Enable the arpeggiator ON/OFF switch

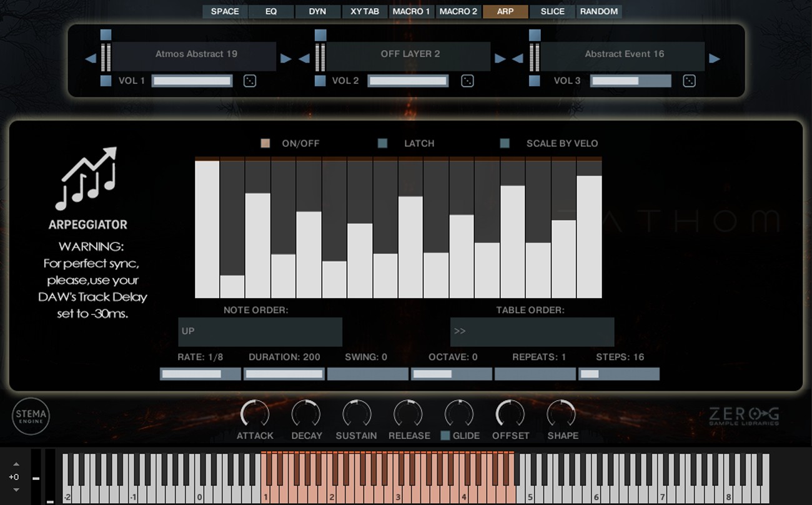coord(264,143)
